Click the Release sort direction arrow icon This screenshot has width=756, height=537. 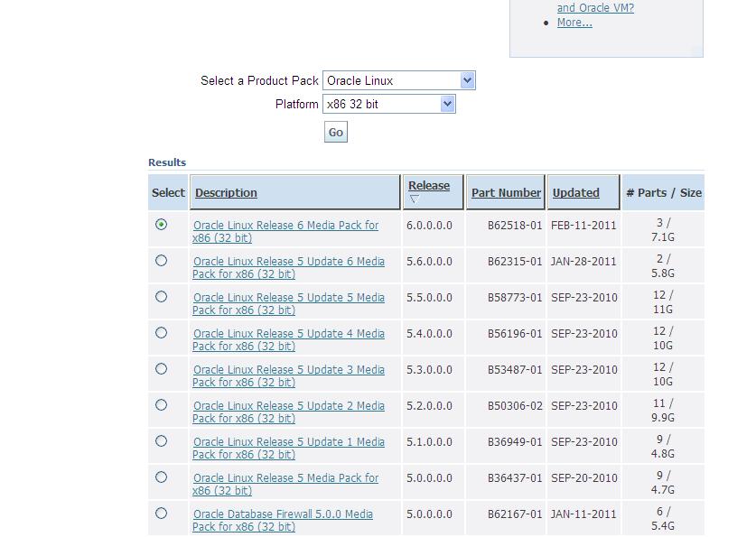[x=415, y=199]
